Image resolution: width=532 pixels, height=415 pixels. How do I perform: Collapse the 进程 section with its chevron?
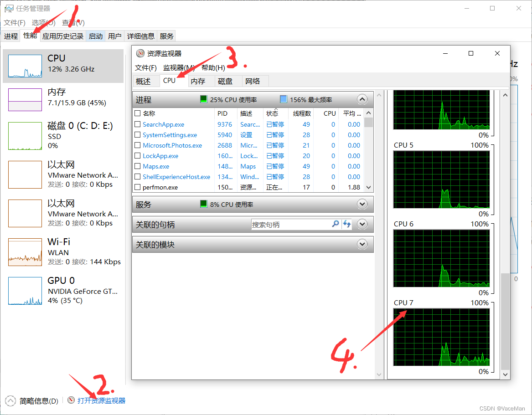362,99
